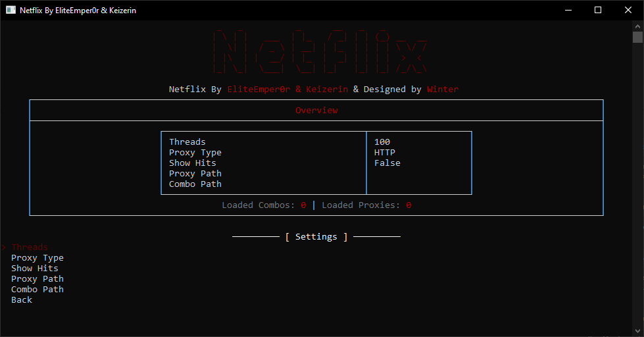
Task: Click the HTTP proxy type value
Action: [385, 153]
